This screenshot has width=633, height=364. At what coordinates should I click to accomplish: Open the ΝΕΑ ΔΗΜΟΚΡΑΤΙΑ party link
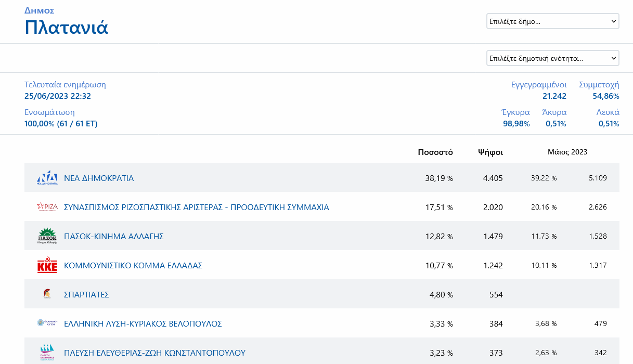(99, 178)
